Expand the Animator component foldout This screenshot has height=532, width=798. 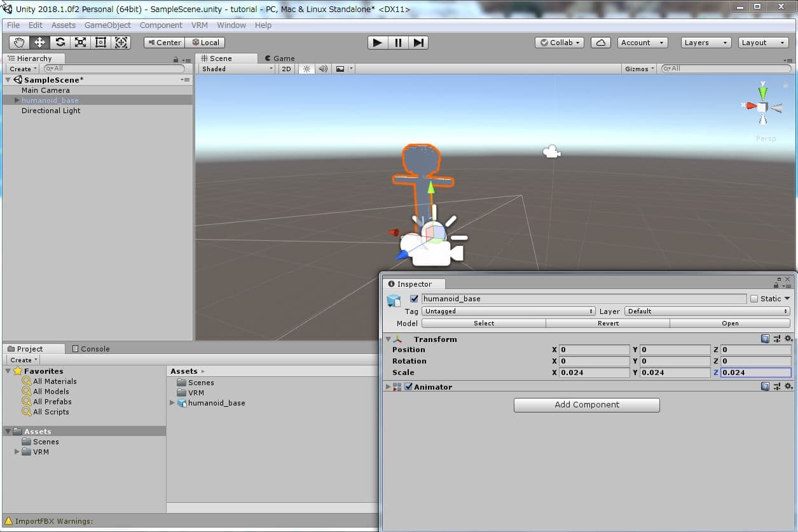coord(388,386)
